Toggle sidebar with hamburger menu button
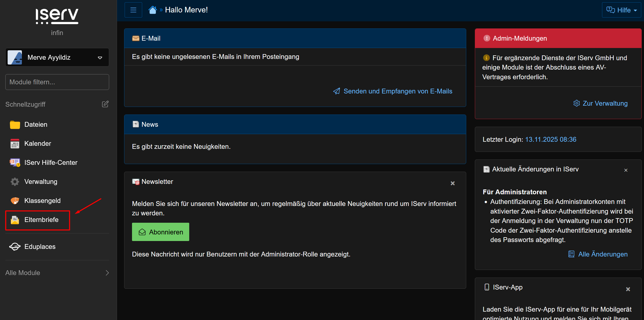The image size is (644, 320). coord(133,10)
